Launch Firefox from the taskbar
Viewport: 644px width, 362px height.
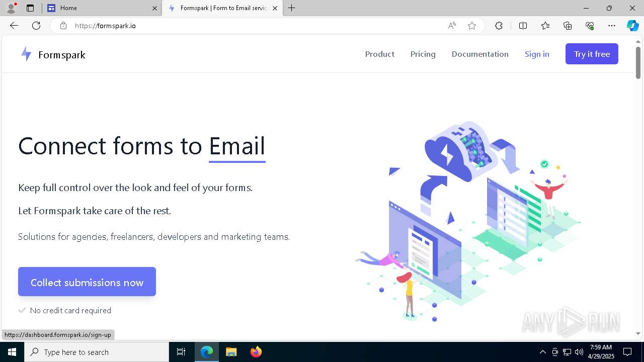point(256,352)
